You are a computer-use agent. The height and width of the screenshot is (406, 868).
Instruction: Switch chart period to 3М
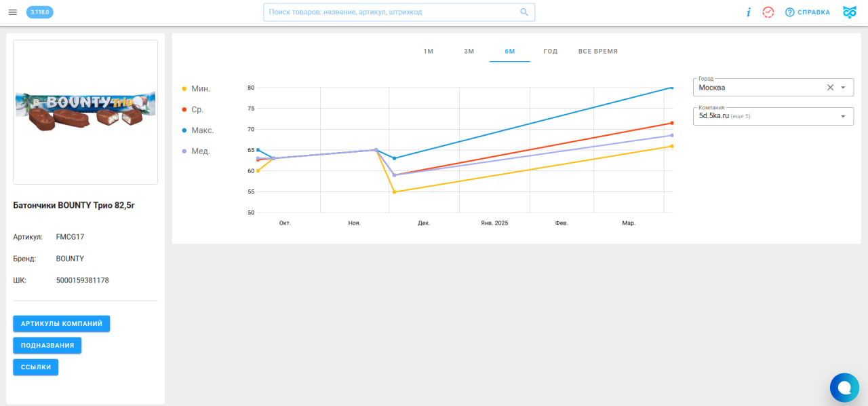pyautogui.click(x=469, y=52)
